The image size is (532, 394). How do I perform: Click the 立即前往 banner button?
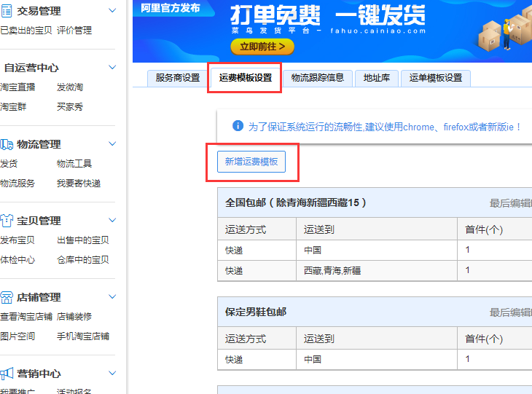click(262, 47)
